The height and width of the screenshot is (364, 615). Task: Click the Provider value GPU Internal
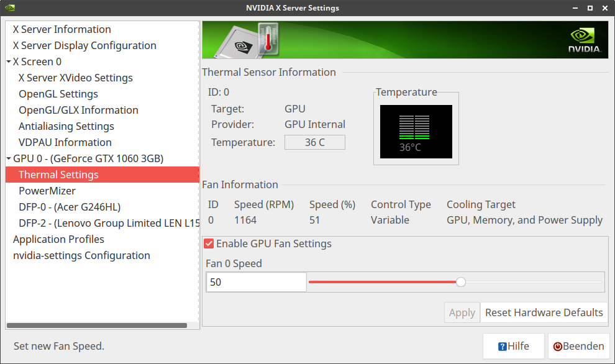pyautogui.click(x=315, y=124)
